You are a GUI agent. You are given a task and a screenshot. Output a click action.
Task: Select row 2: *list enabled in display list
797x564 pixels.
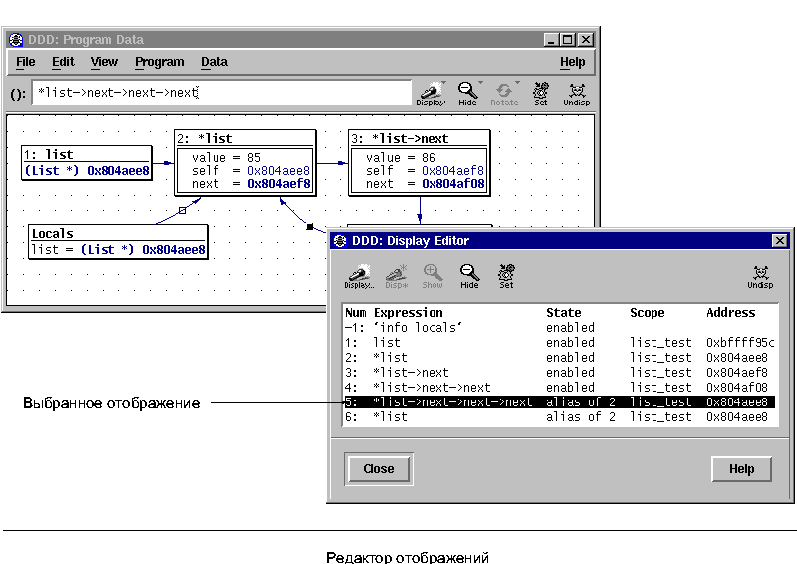click(x=559, y=358)
